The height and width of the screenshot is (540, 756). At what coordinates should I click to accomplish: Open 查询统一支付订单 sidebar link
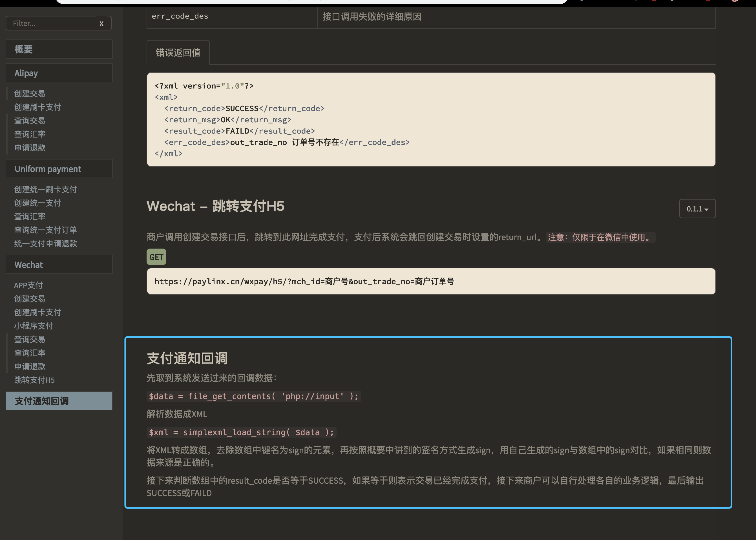[46, 230]
